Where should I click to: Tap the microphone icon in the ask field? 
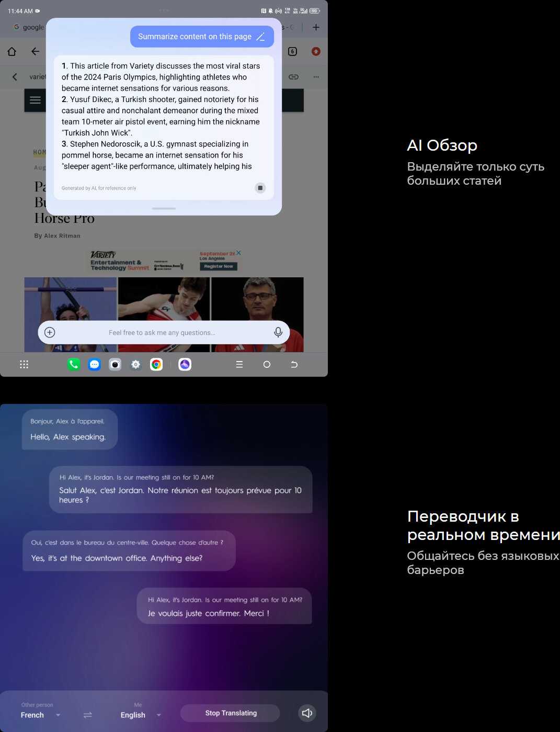(278, 332)
